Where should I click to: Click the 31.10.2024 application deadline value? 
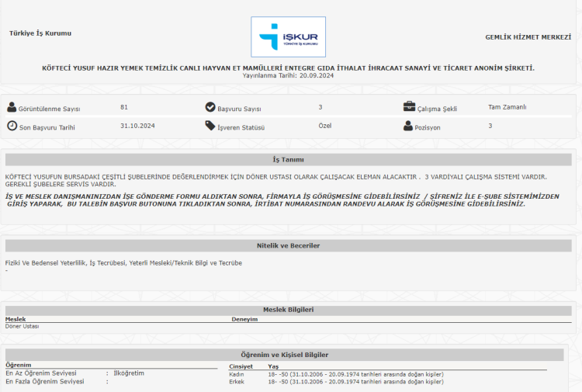coord(137,126)
